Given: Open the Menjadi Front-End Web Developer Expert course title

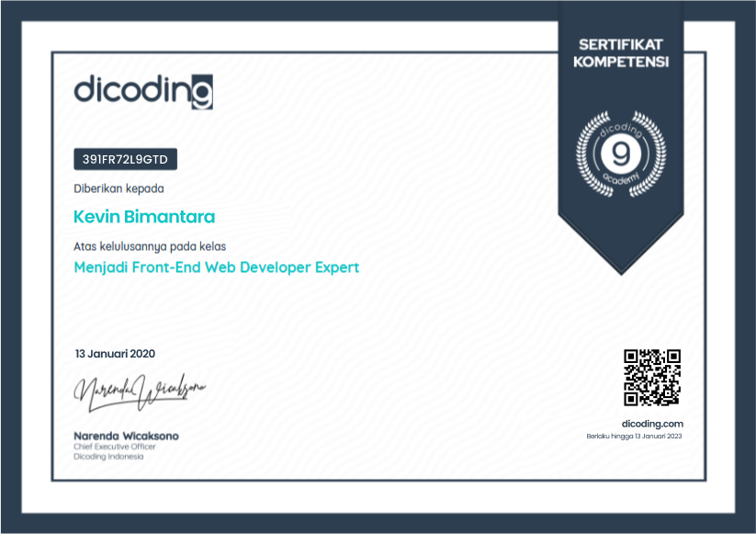Looking at the screenshot, I should click(x=216, y=267).
